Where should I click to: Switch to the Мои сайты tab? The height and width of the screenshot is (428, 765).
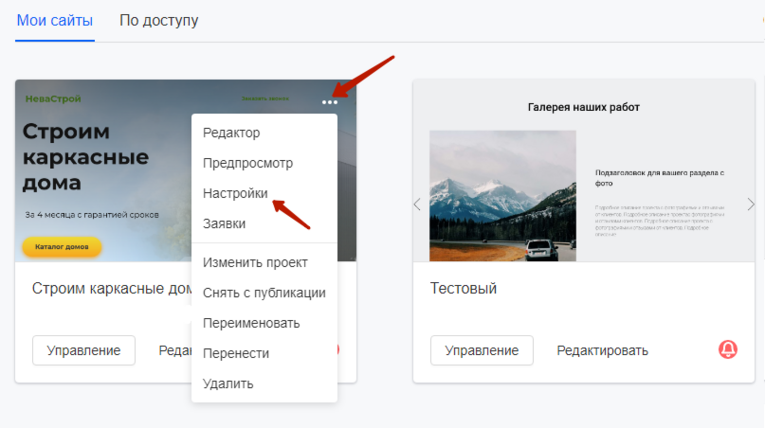coord(55,20)
